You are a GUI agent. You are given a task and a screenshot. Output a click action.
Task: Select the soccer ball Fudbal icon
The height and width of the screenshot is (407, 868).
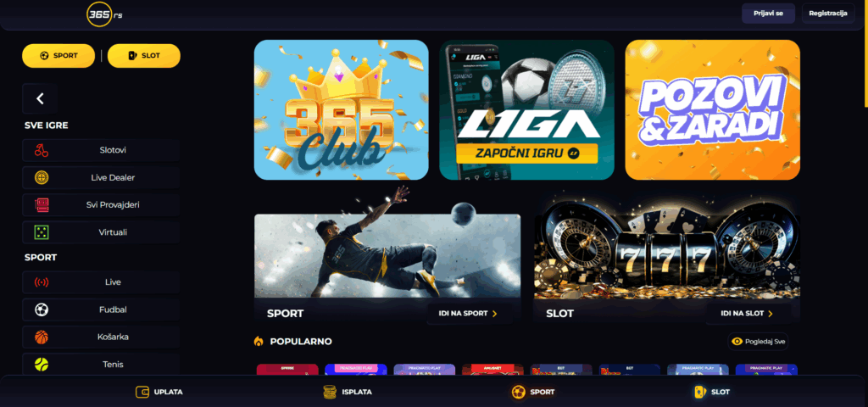42,309
